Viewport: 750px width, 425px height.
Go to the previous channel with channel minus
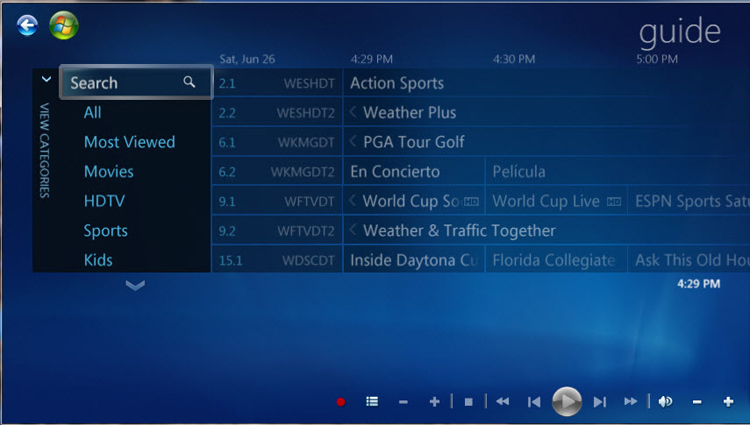pyautogui.click(x=403, y=402)
